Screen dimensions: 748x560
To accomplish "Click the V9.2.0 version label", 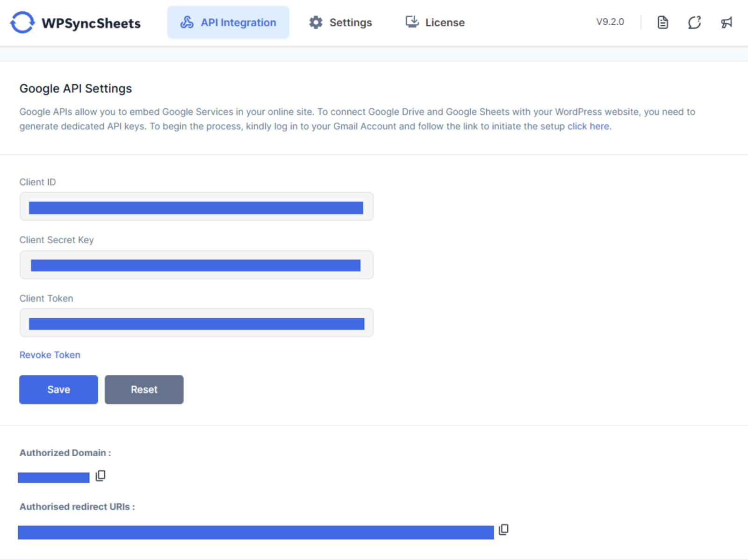I will pyautogui.click(x=610, y=22).
